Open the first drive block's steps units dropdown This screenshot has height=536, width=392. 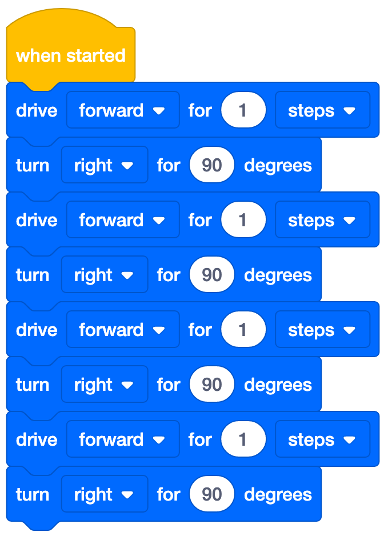tap(322, 110)
